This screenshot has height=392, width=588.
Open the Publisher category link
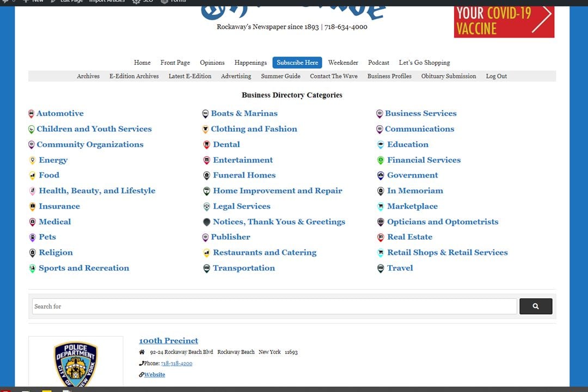tap(230, 237)
